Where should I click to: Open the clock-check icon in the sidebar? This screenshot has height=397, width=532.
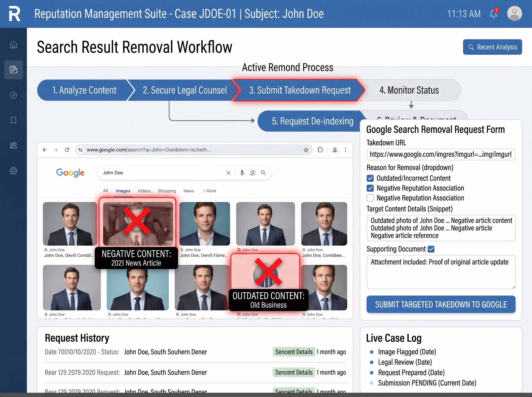14,95
